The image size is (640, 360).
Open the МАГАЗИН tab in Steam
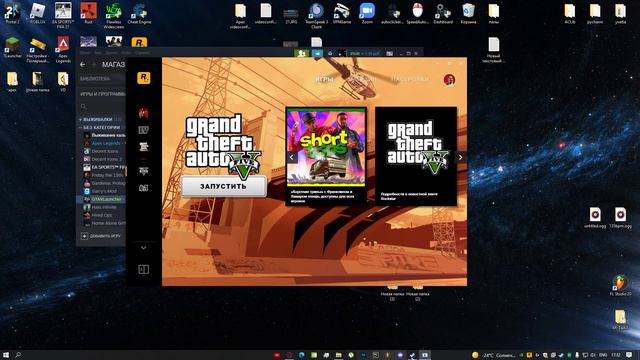tap(113, 64)
